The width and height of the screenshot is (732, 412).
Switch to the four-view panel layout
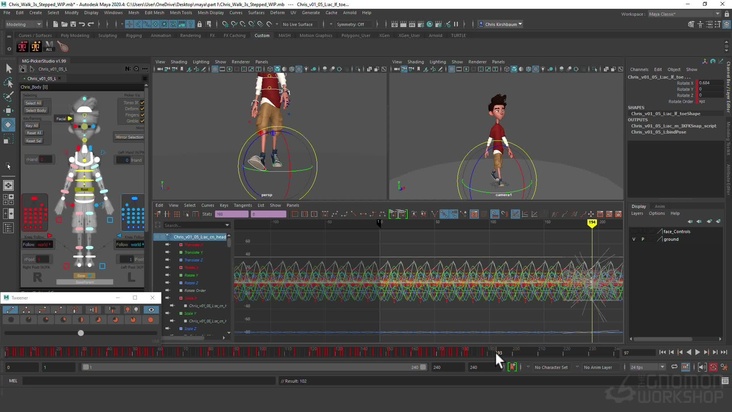click(x=8, y=200)
